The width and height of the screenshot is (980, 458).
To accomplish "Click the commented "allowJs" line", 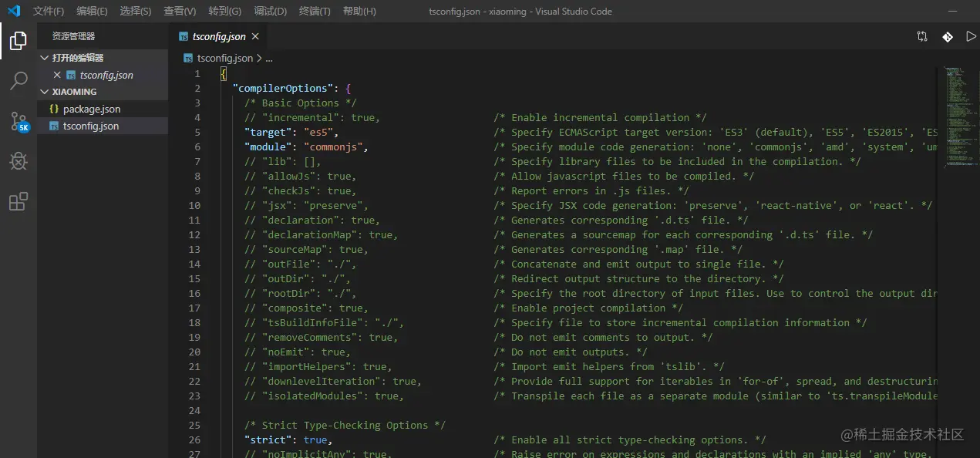I will click(301, 176).
